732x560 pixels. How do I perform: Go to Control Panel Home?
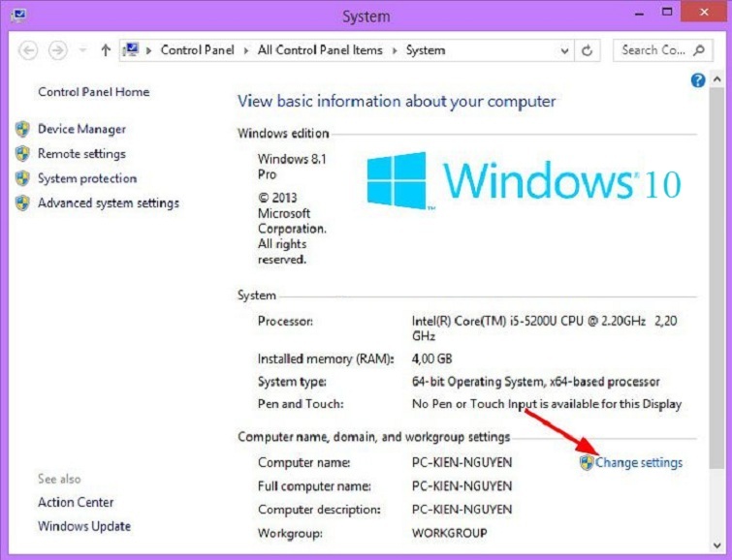point(93,92)
